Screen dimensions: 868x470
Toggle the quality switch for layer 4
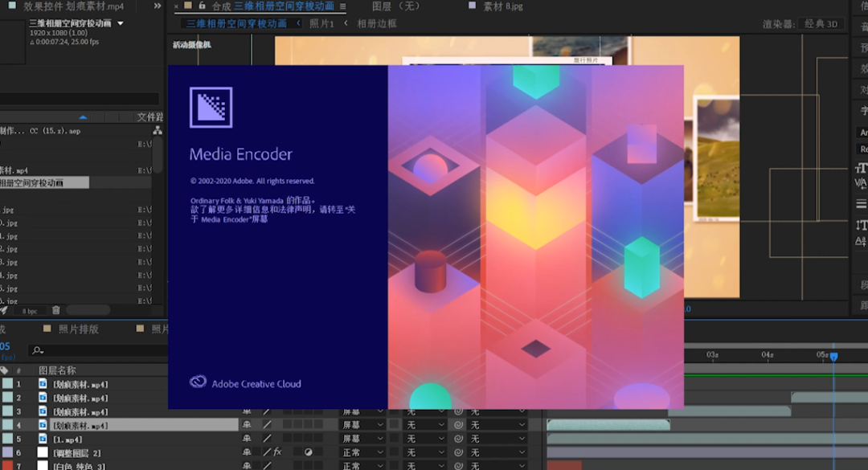[x=267, y=424]
